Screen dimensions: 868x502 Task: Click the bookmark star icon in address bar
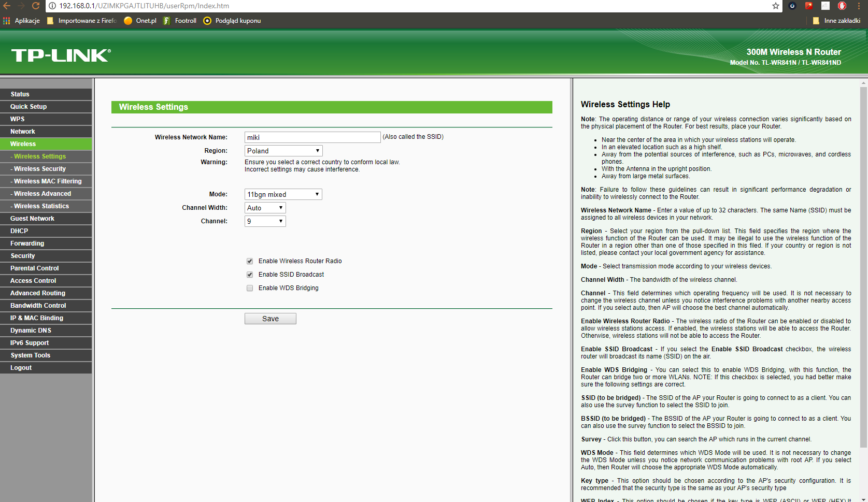(775, 6)
